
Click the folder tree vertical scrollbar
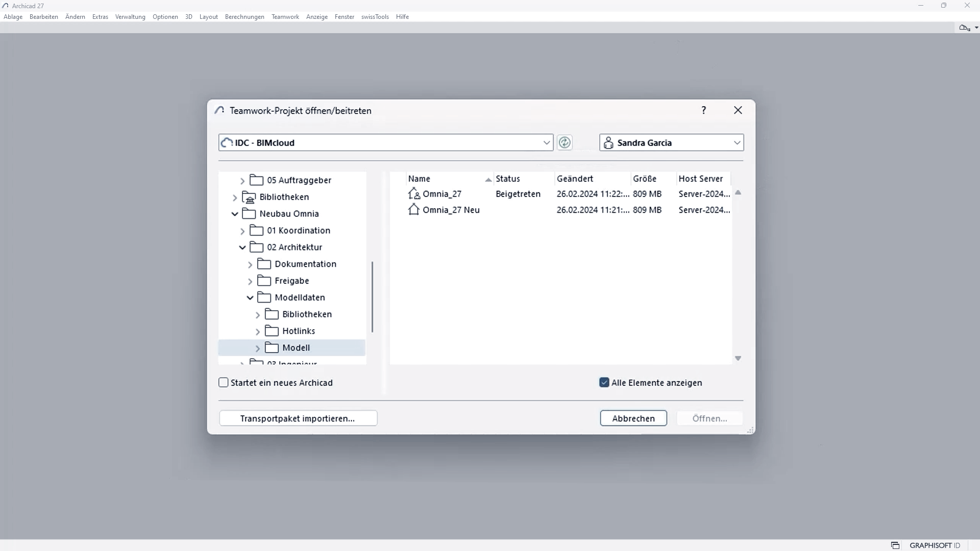pos(373,297)
